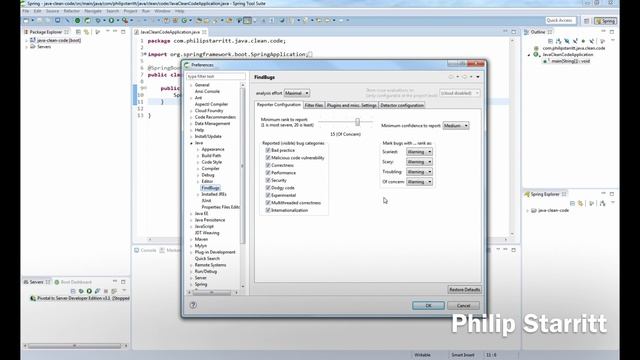Expand the General node in preferences tree
The image size is (640, 360).
191,85
